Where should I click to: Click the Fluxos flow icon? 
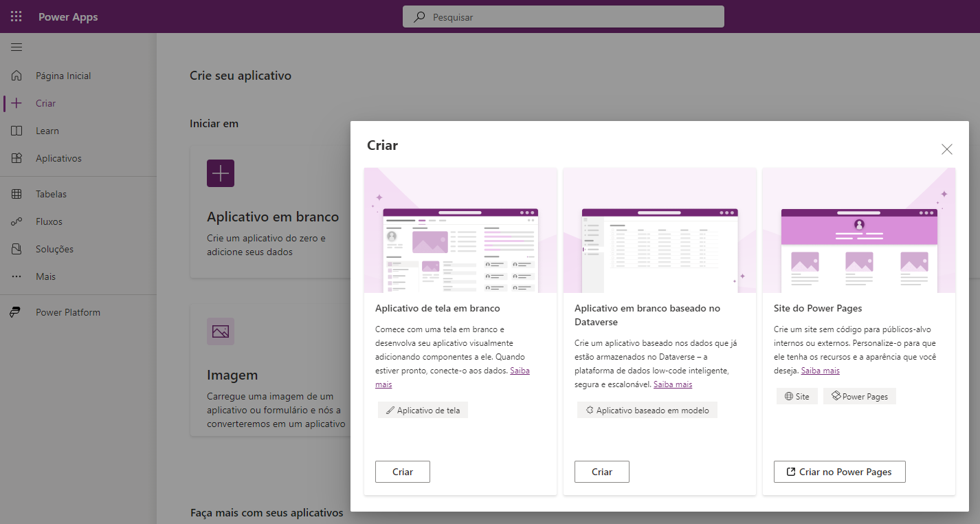point(16,221)
